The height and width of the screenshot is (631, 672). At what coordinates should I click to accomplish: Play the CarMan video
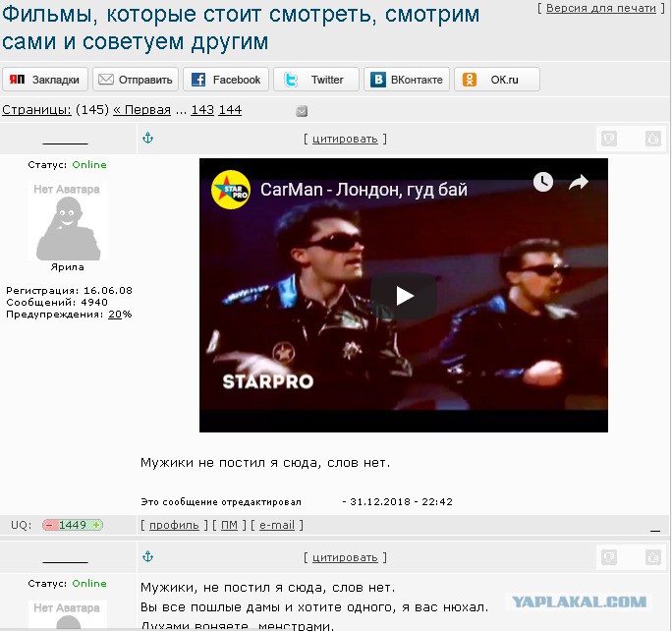point(404,296)
